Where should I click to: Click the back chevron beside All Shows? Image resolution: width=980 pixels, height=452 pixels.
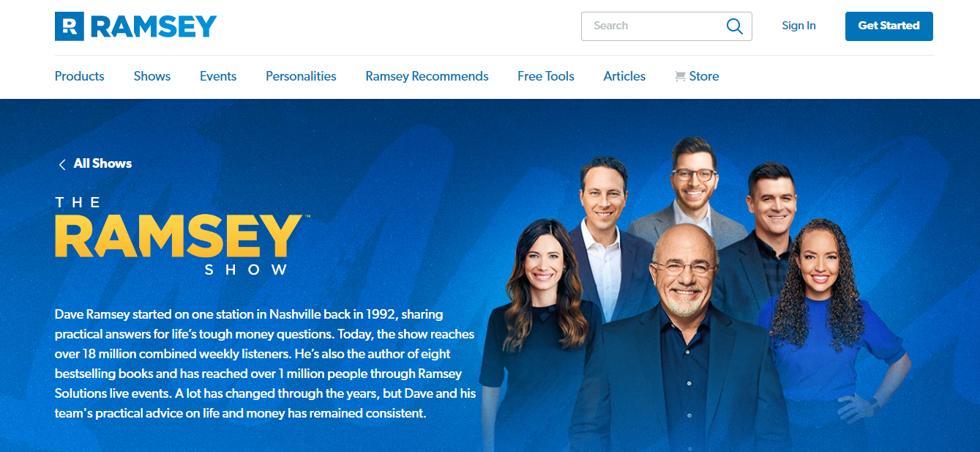point(62,164)
